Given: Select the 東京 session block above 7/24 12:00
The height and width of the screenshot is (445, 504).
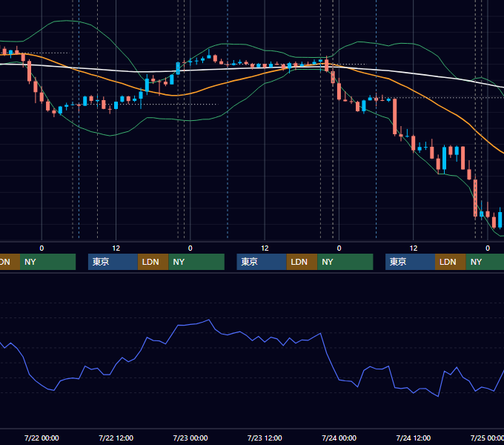Looking at the screenshot, I should tap(410, 262).
